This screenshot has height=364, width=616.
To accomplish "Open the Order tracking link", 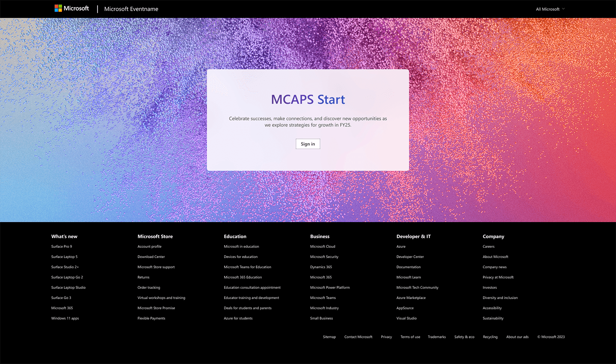I will click(149, 288).
